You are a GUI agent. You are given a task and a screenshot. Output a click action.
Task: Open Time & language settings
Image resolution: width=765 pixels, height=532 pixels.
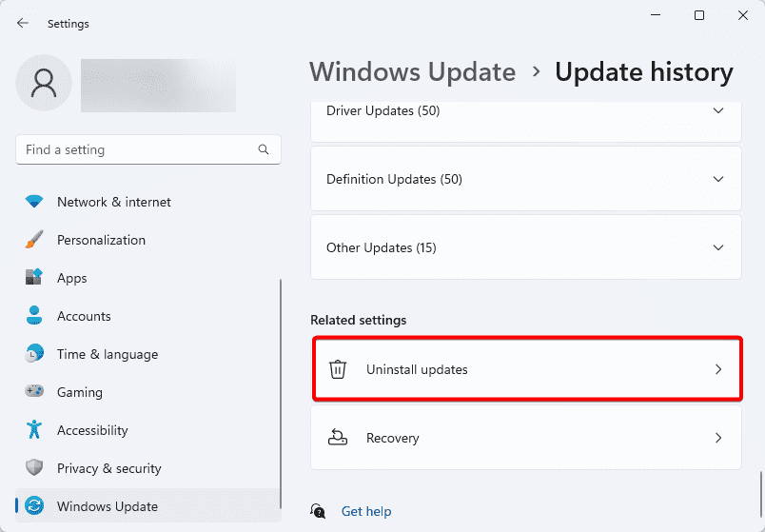(148, 354)
